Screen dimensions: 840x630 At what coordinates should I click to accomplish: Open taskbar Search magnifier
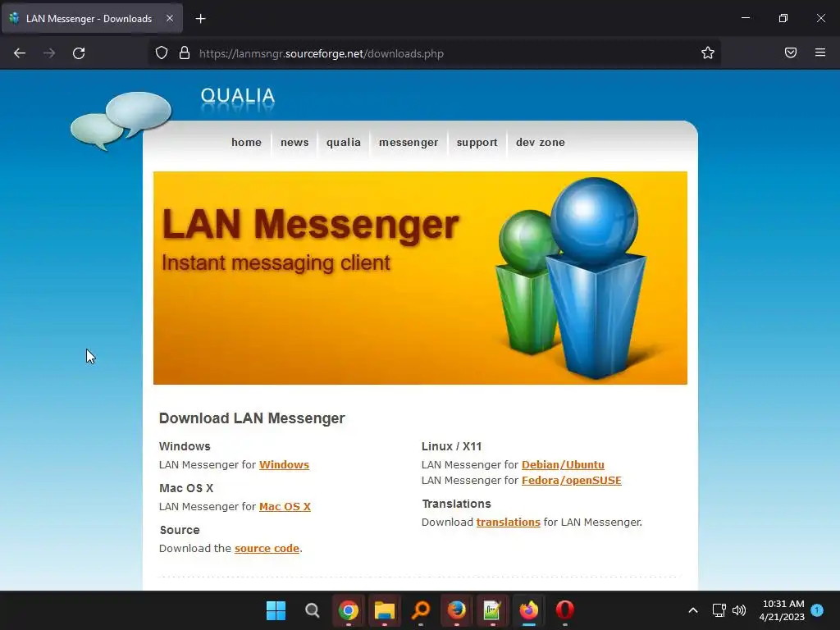point(313,610)
